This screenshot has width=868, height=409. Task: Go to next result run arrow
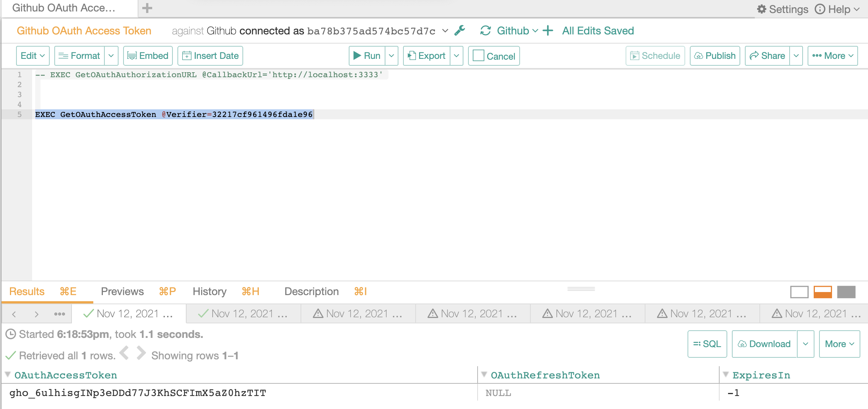coord(36,314)
